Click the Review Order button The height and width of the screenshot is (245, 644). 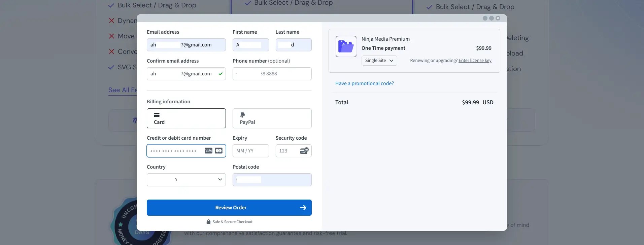tap(229, 208)
